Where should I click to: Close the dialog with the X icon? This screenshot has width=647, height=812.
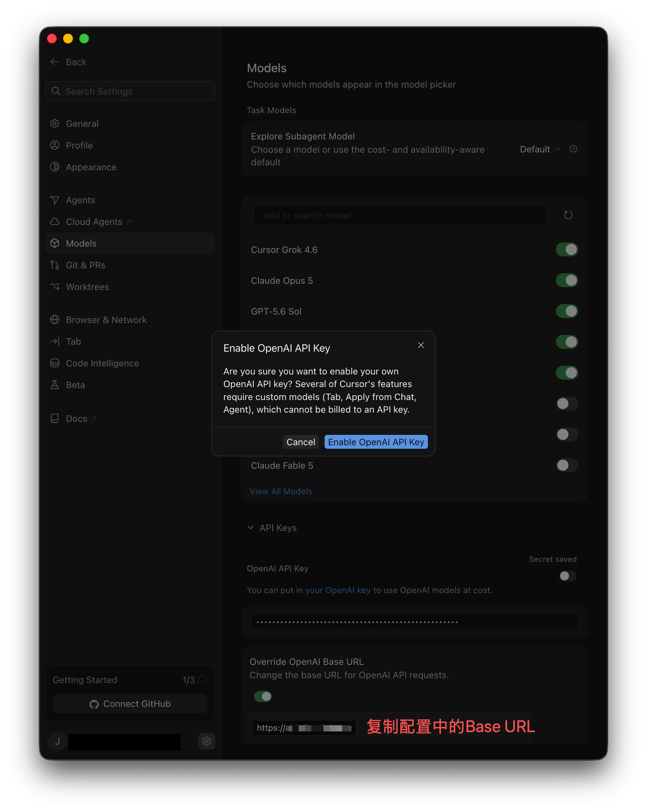click(x=421, y=345)
